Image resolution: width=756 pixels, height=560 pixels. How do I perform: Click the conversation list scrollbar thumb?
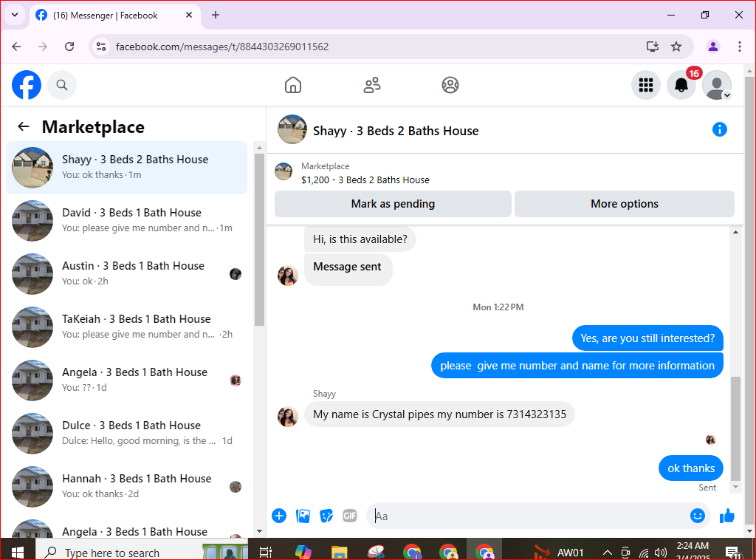coord(259,239)
